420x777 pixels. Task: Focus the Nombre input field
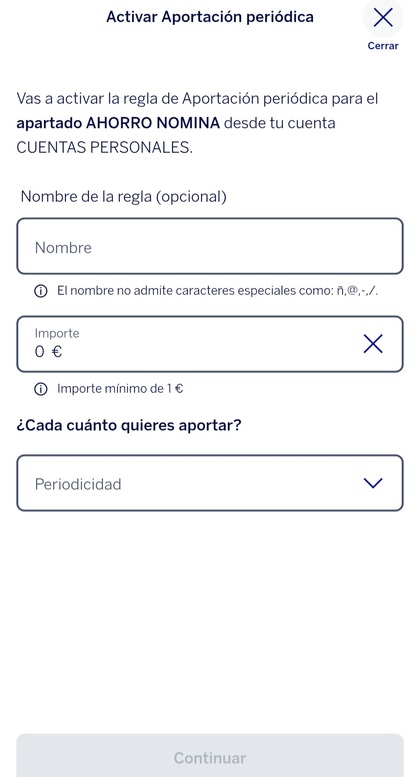(x=210, y=246)
